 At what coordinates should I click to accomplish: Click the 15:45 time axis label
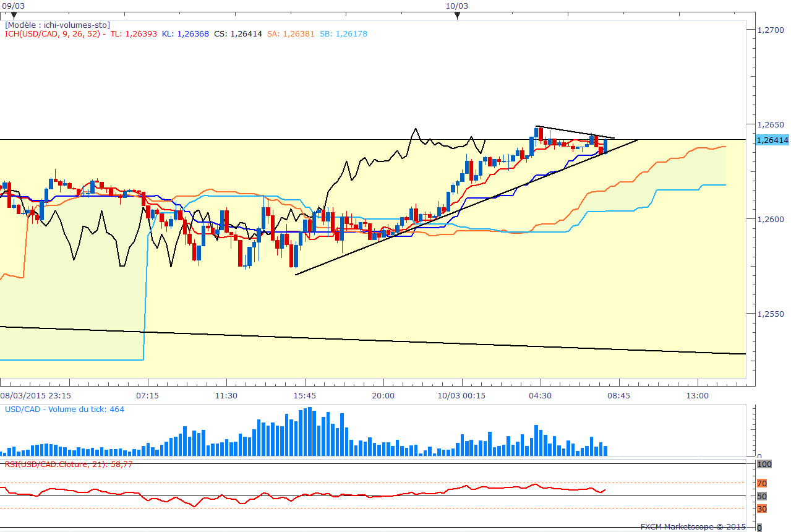click(305, 395)
